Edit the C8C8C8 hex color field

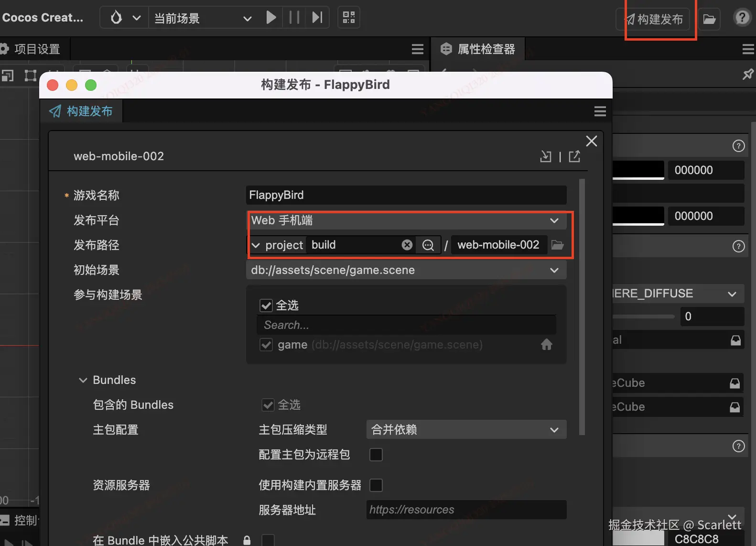click(x=706, y=539)
